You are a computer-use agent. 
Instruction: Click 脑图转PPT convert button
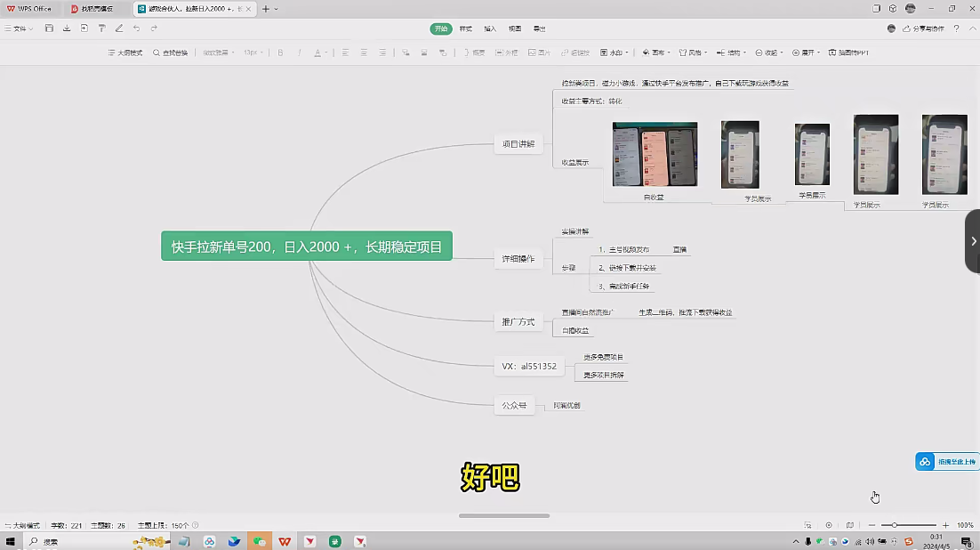(x=848, y=53)
